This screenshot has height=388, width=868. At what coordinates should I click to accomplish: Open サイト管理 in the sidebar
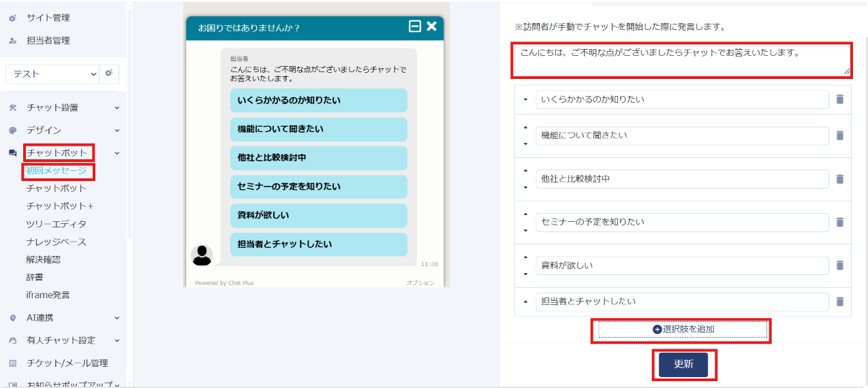pyautogui.click(x=48, y=18)
